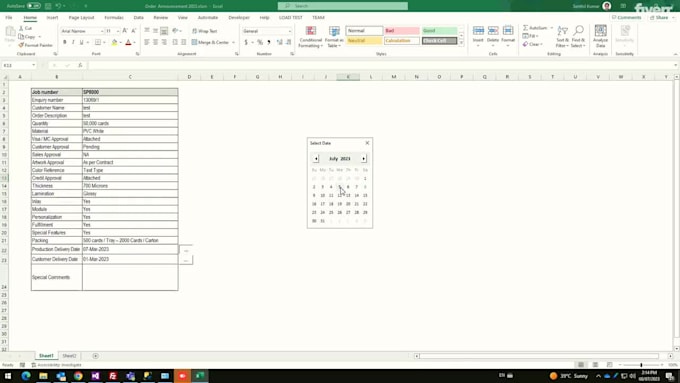Click the Save icon in title bar
Viewport: 680px width, 383px height.
point(48,6)
